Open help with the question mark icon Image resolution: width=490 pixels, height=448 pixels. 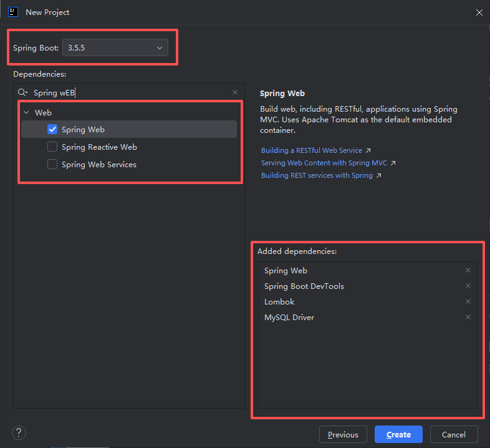(19, 433)
